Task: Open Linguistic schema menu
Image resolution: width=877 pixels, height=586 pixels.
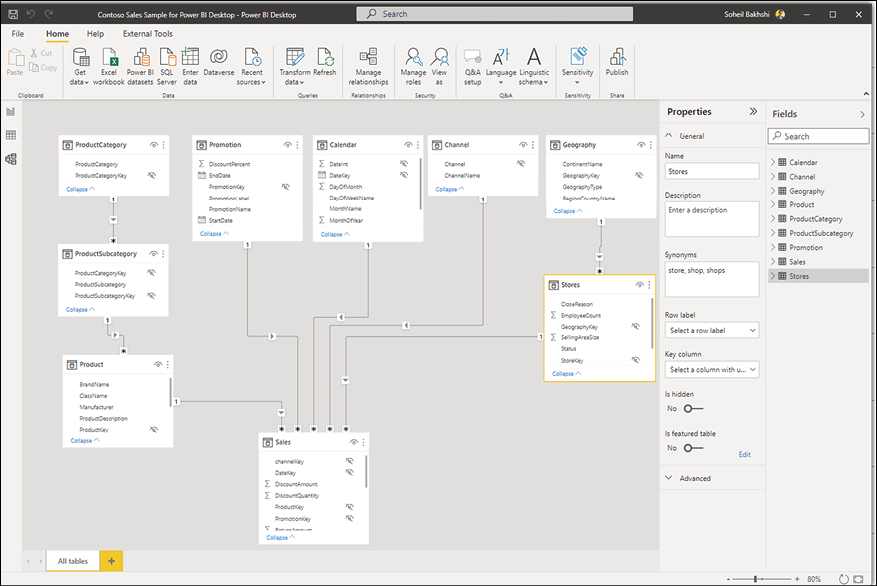Action: (534, 67)
